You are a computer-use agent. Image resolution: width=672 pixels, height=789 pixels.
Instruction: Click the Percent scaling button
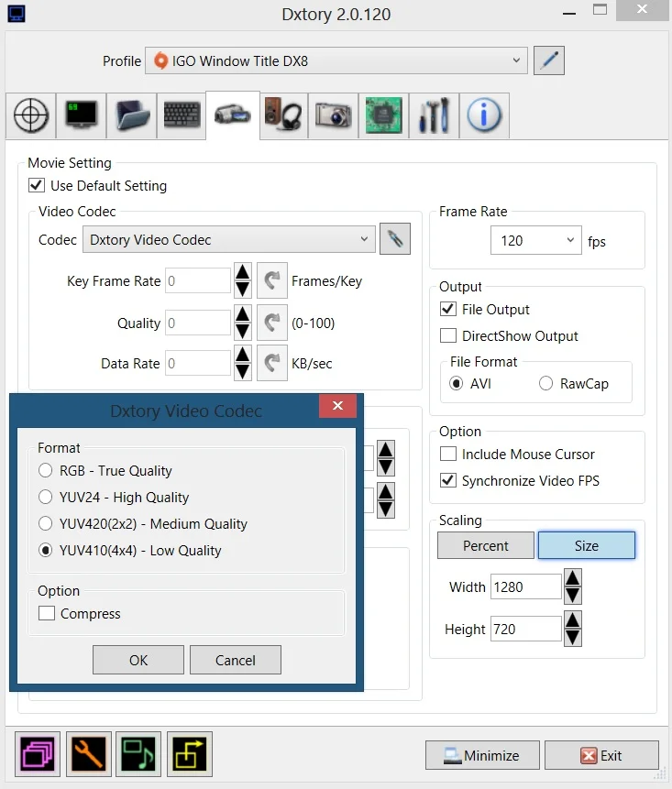[486, 545]
